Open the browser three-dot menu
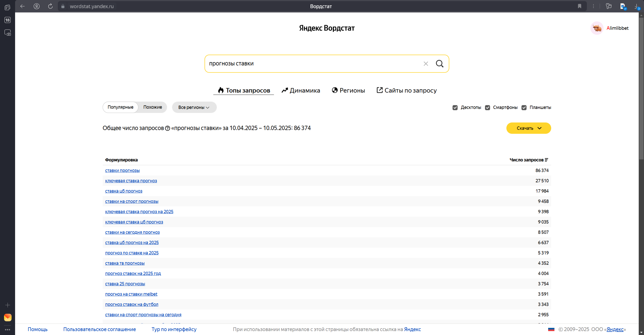The width and height of the screenshot is (644, 335). click(593, 6)
